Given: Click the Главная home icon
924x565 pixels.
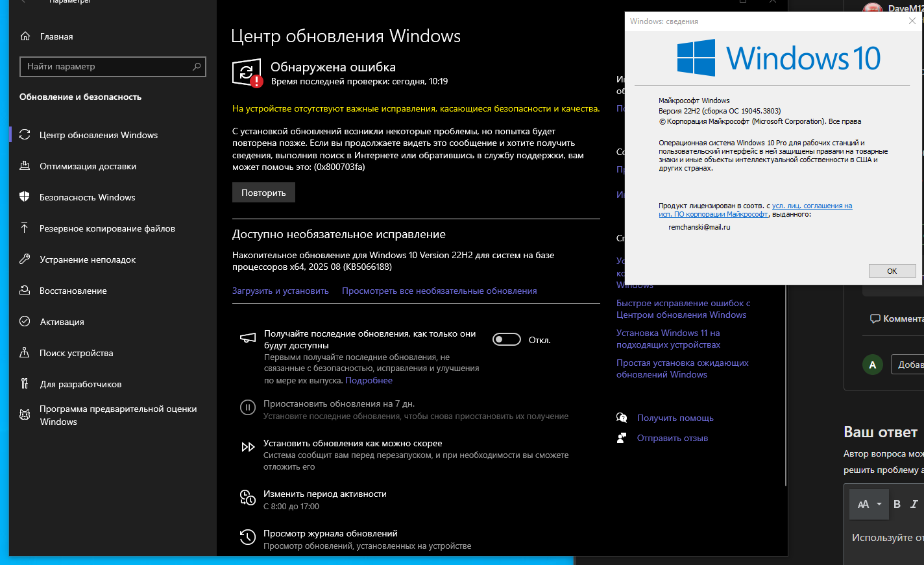Looking at the screenshot, I should [25, 36].
